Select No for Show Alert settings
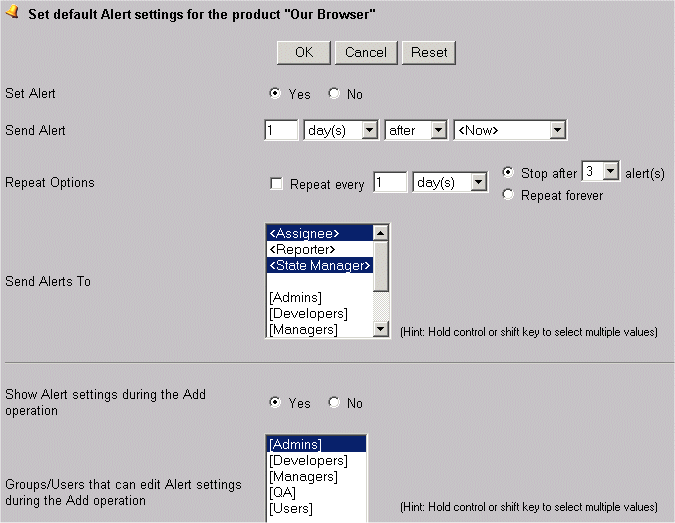The width and height of the screenshot is (675, 523). [334, 403]
